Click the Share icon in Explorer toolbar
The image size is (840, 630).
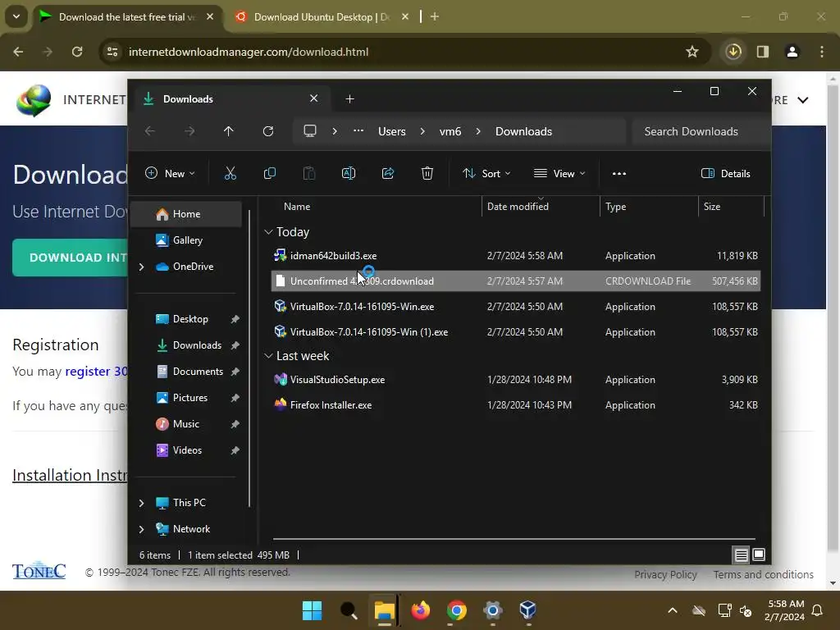click(388, 173)
